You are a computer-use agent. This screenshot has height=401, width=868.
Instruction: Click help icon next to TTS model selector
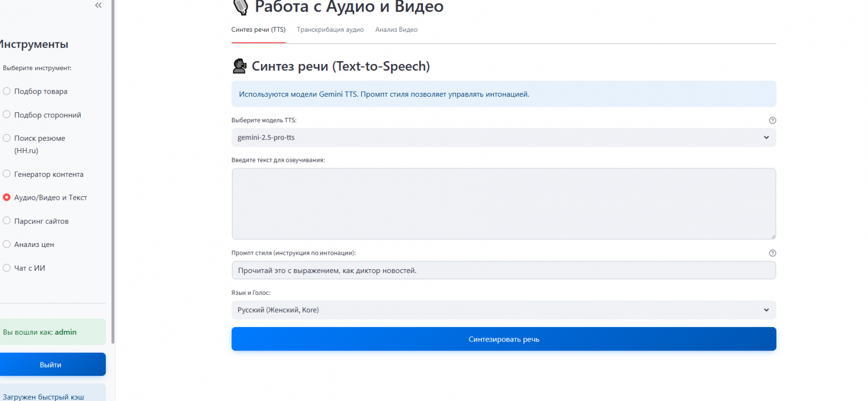point(772,121)
